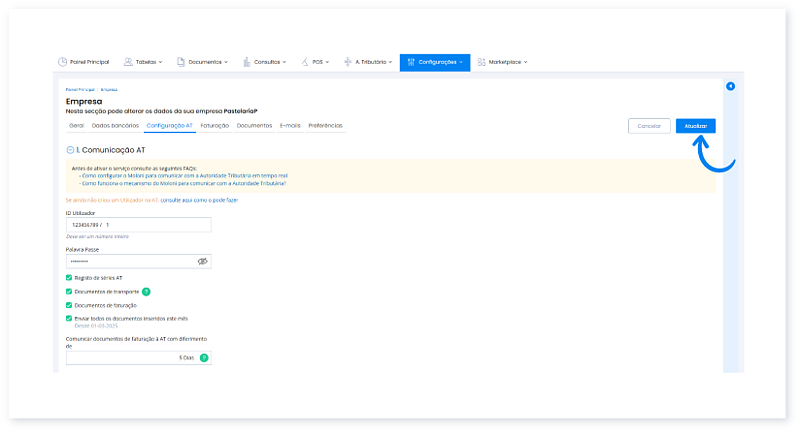
Task: Show password with the eye icon
Action: click(202, 260)
